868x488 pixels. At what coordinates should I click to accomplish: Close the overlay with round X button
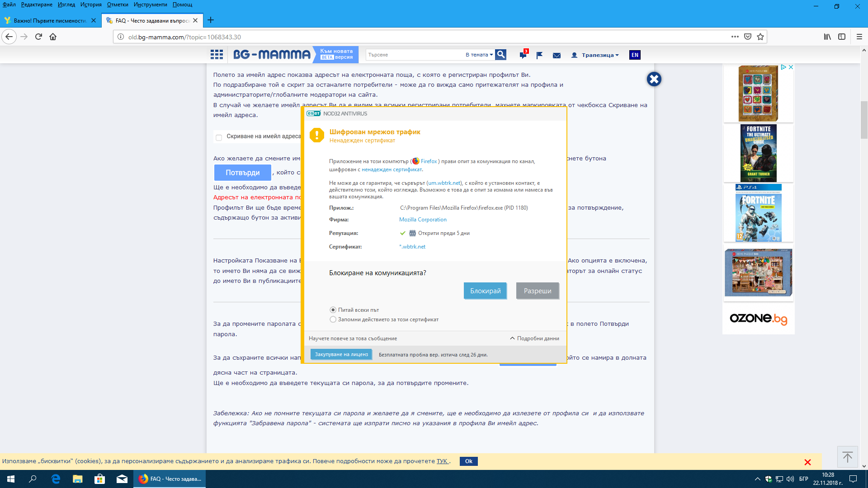click(654, 79)
